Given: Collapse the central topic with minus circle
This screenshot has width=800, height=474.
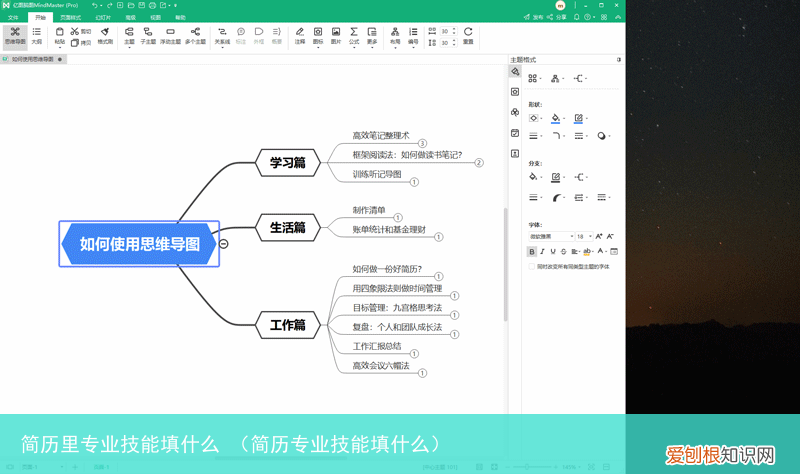Looking at the screenshot, I should [223, 244].
